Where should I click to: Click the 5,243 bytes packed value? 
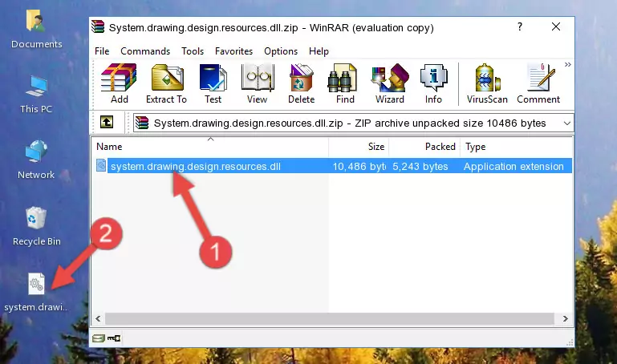[x=420, y=167]
